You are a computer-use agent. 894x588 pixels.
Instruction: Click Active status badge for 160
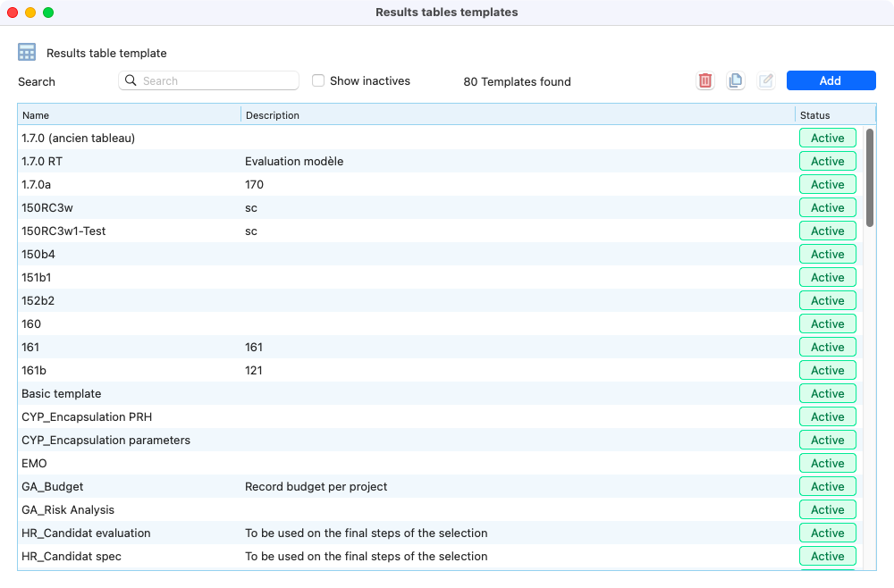(x=827, y=323)
